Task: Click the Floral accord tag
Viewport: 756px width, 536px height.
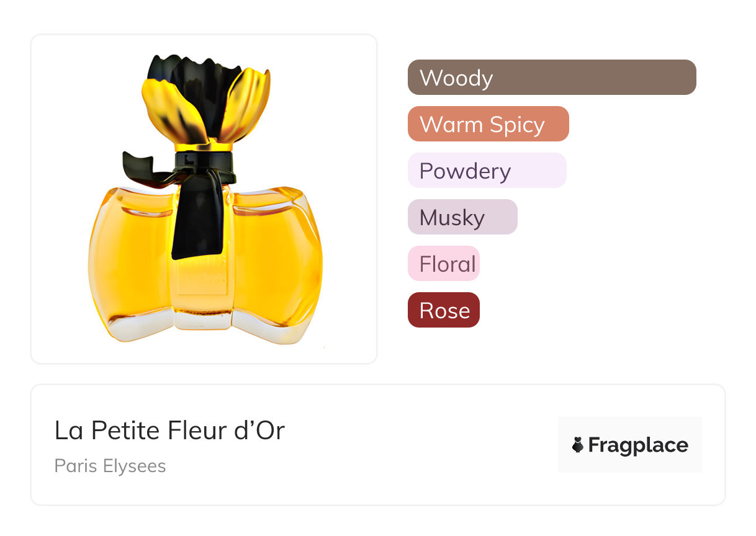Action: coord(443,264)
